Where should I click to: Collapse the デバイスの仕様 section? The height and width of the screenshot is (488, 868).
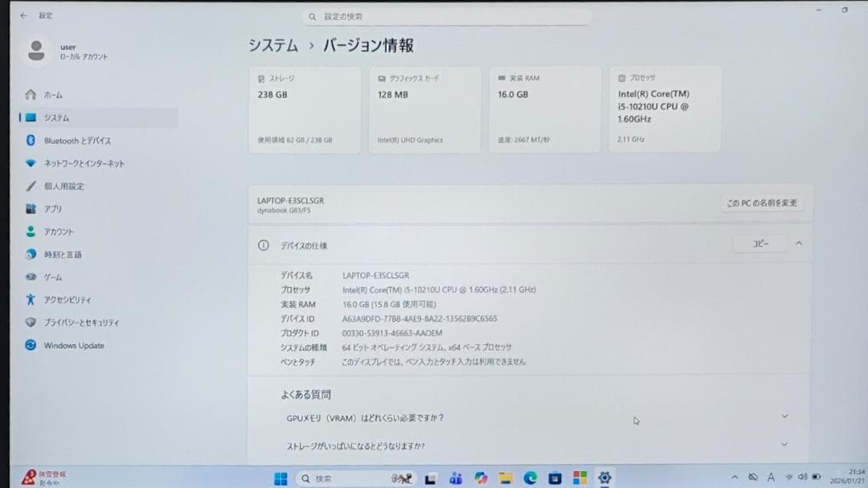(798, 244)
